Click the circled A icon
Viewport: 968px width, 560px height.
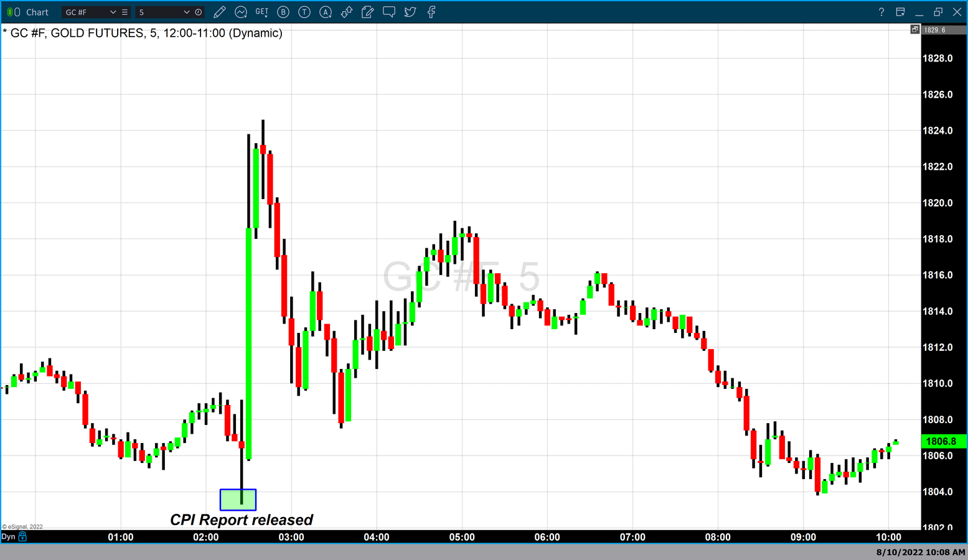[x=326, y=12]
